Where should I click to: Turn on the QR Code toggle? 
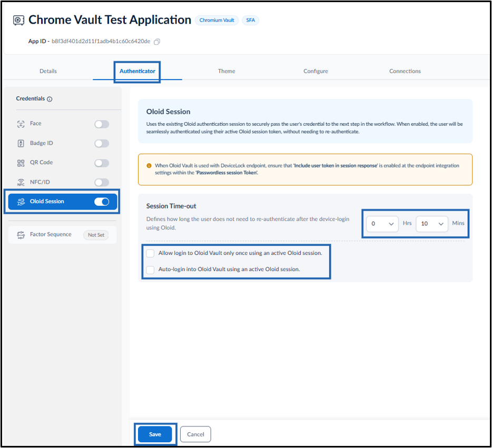click(102, 163)
